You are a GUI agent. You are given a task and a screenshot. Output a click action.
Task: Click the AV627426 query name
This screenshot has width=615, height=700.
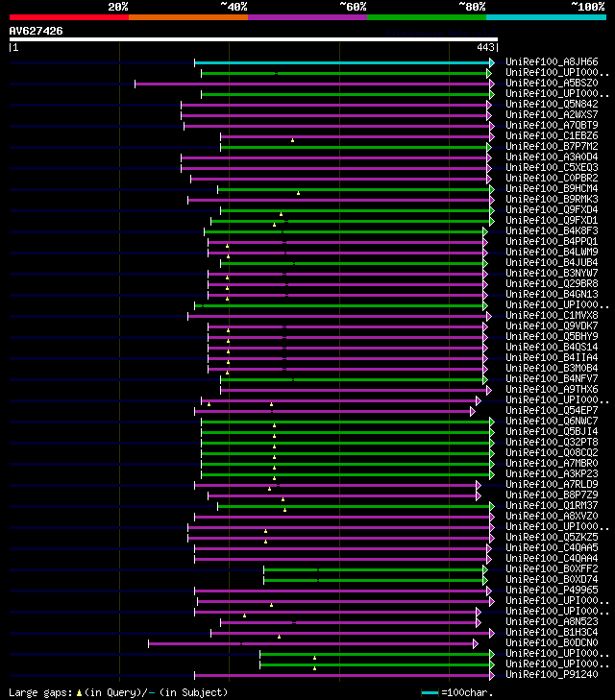(36, 32)
